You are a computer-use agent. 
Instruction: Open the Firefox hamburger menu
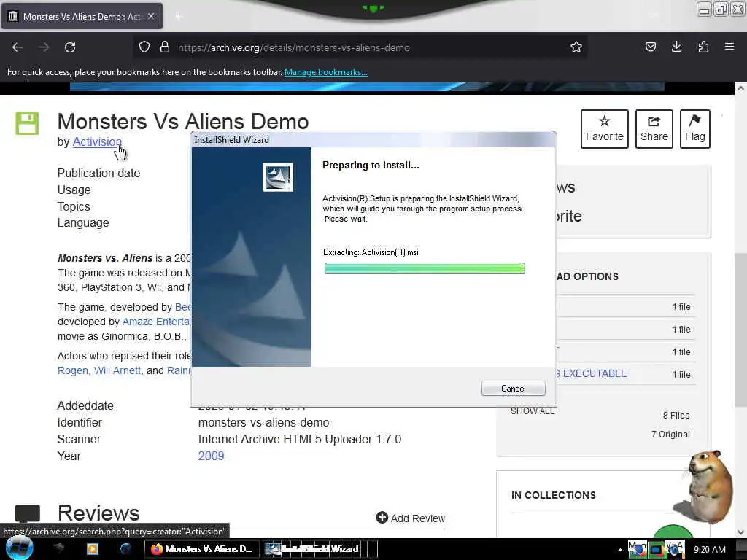[x=729, y=47]
